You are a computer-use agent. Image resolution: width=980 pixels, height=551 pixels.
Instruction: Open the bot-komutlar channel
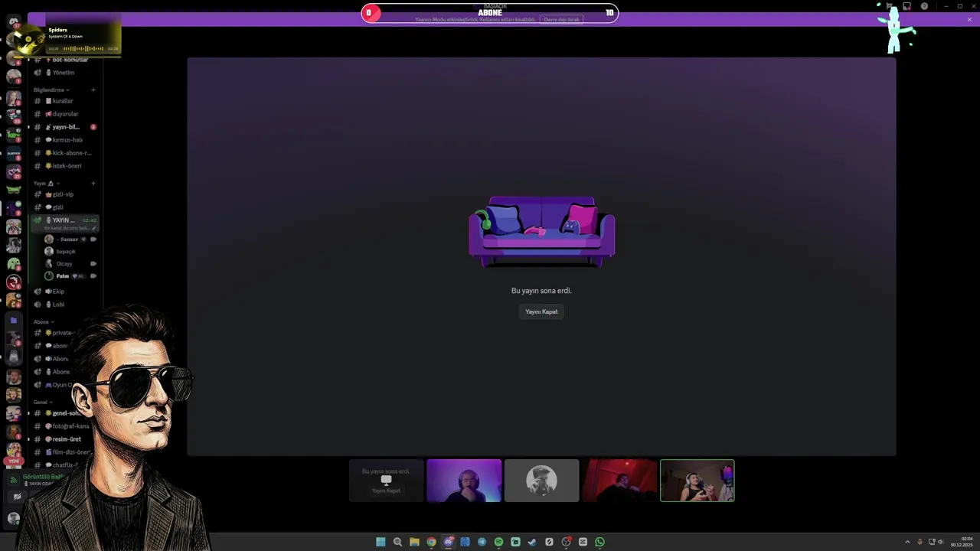[x=64, y=60]
